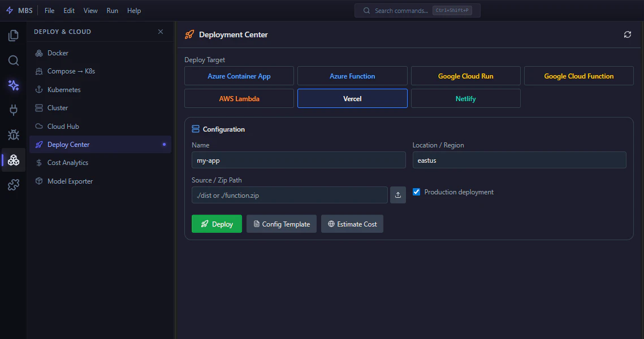
Task: Uncheck Production deployment
Action: click(416, 192)
